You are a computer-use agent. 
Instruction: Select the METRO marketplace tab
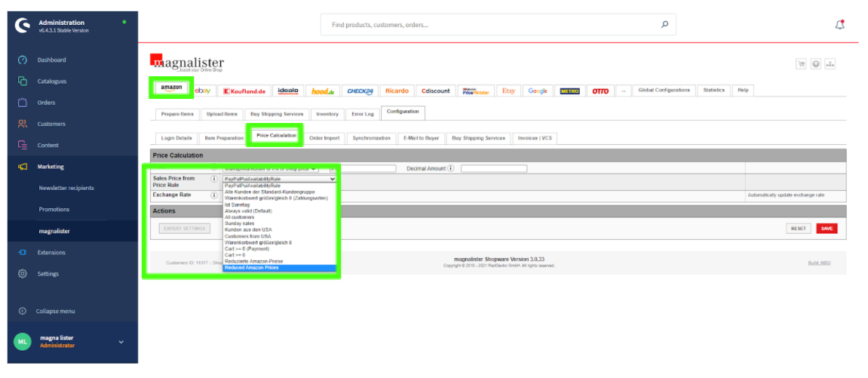pyautogui.click(x=569, y=91)
